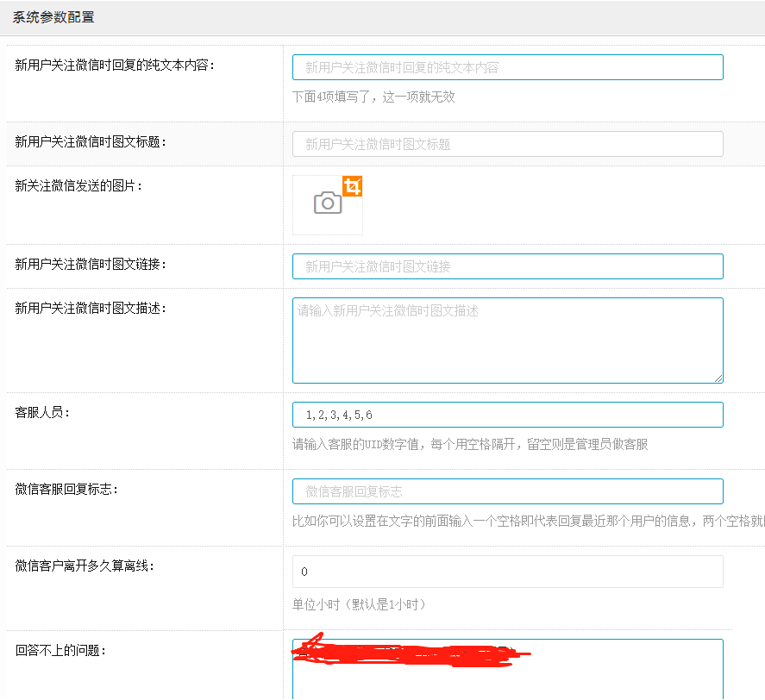This screenshot has width=765, height=700.
Task: Click the 单位小时（默认是1小时）hint text
Action: point(359,604)
